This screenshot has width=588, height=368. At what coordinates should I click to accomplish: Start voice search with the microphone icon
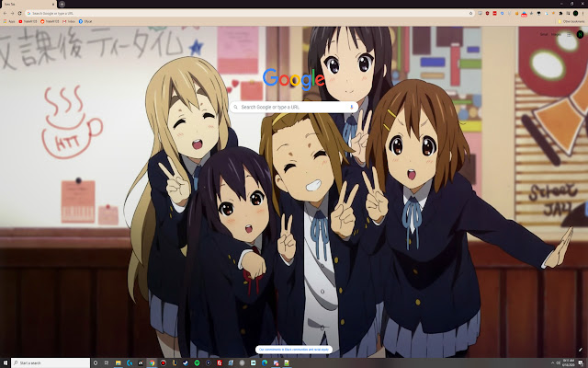[351, 107]
